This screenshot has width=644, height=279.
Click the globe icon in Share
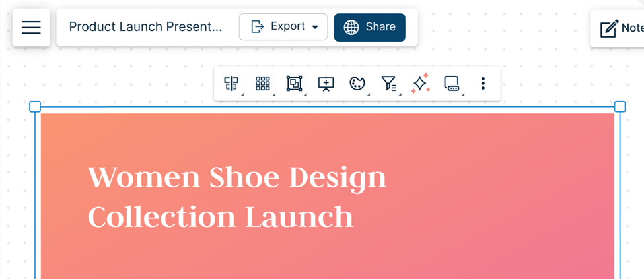[x=351, y=27]
